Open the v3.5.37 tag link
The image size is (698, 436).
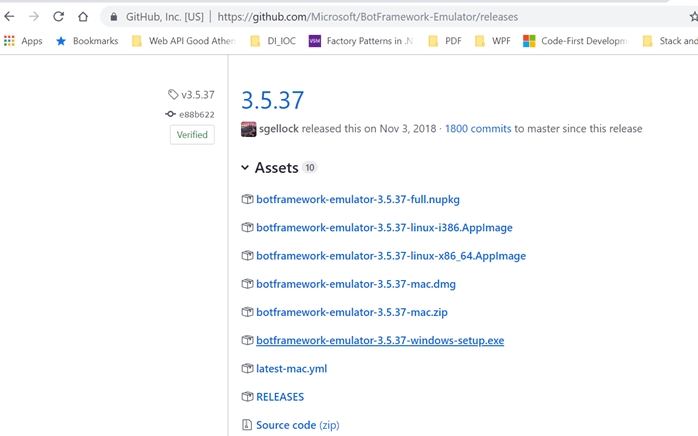coord(198,95)
